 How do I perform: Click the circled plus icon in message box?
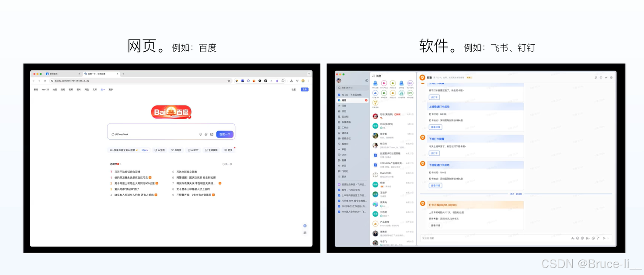coord(593,238)
